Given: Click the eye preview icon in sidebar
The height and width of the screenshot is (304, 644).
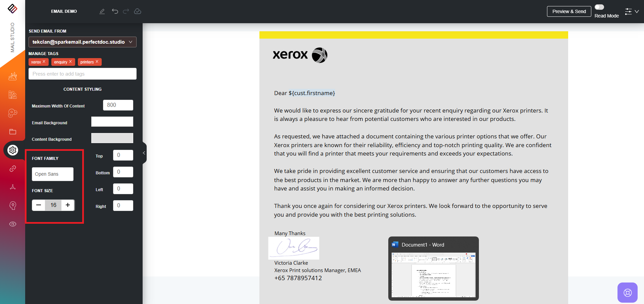Looking at the screenshot, I should click(13, 224).
